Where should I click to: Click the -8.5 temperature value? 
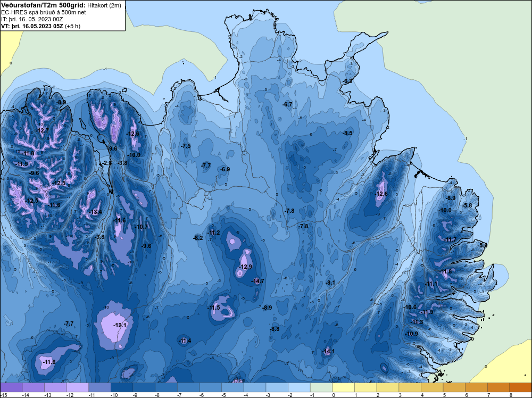pyautogui.click(x=347, y=133)
